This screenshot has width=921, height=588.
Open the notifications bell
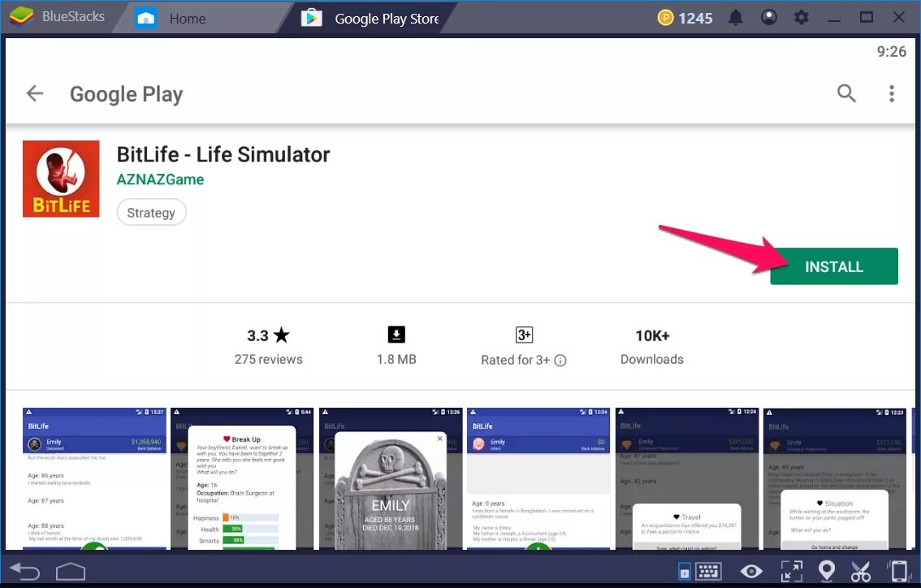coord(735,18)
